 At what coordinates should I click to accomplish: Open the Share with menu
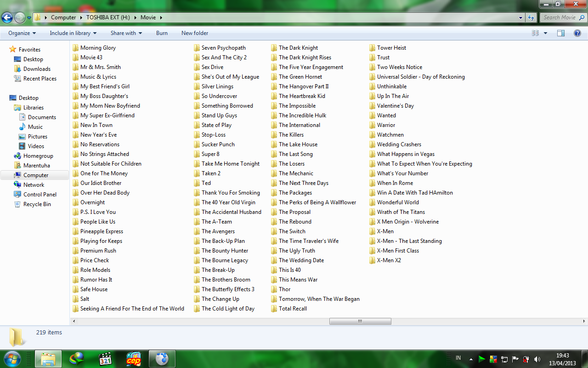pos(126,33)
